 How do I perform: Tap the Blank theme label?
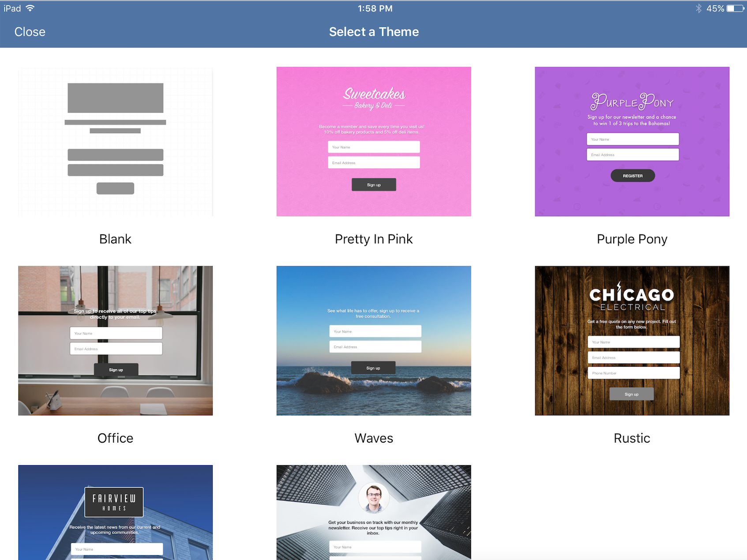coord(115,239)
